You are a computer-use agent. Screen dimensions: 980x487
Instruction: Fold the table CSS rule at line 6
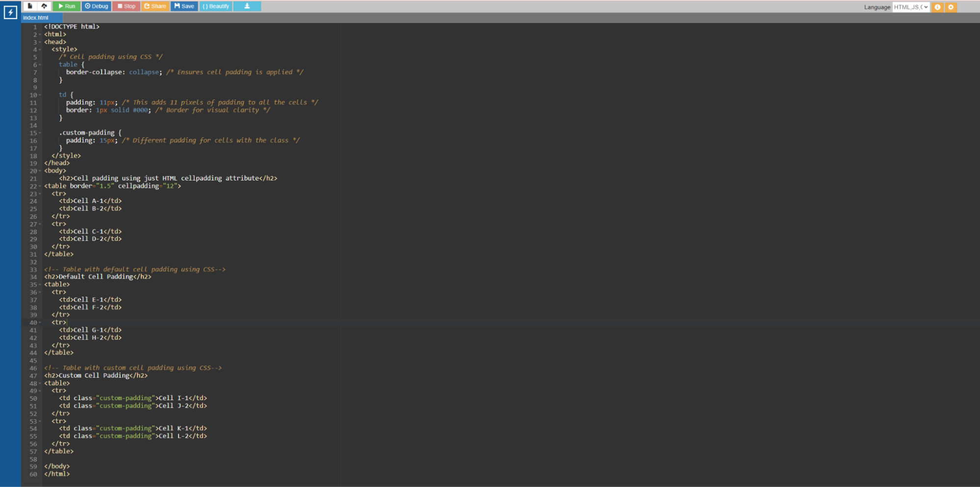coord(40,65)
